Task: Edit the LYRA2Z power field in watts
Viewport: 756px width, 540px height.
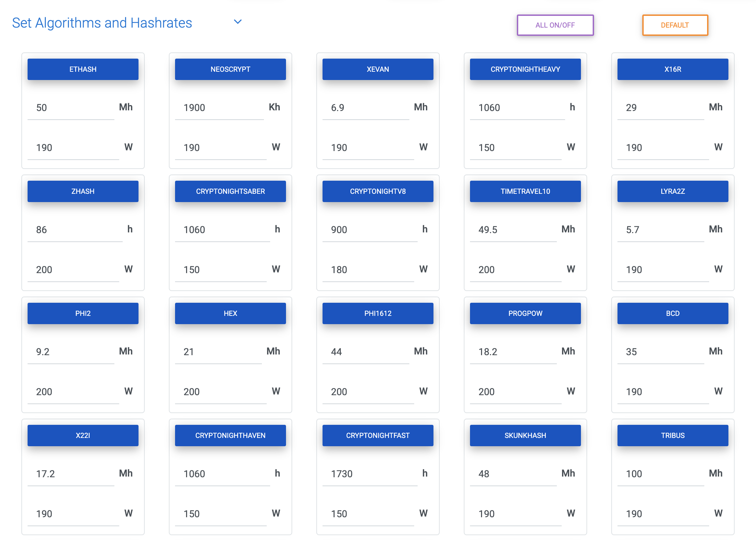Action: [663, 270]
